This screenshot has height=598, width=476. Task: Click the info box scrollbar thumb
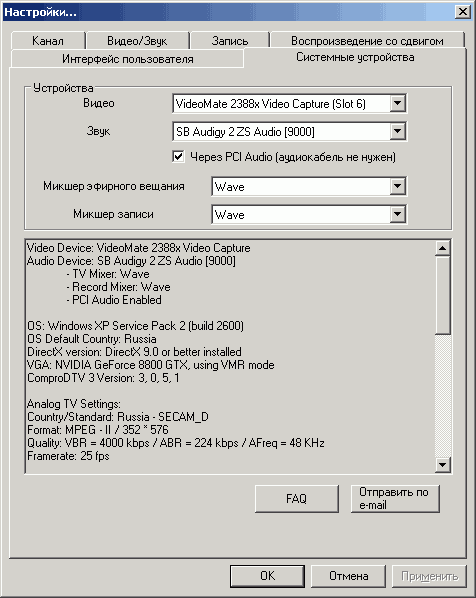tap(442, 295)
